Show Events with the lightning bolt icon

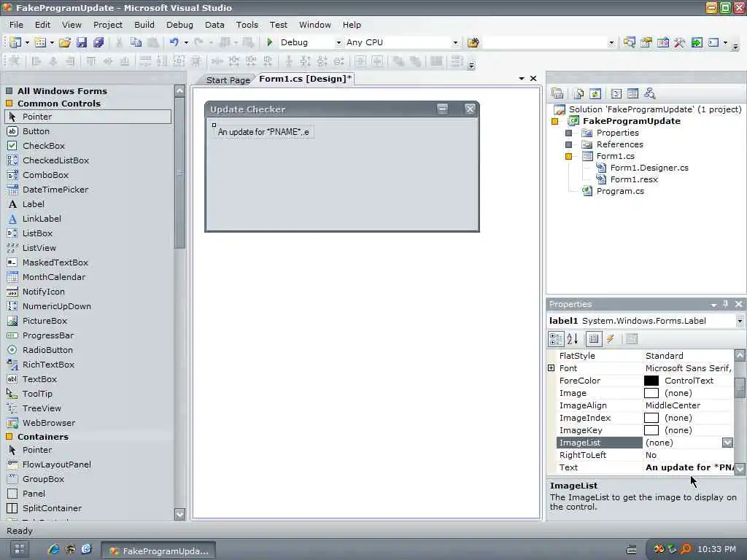[x=611, y=338]
